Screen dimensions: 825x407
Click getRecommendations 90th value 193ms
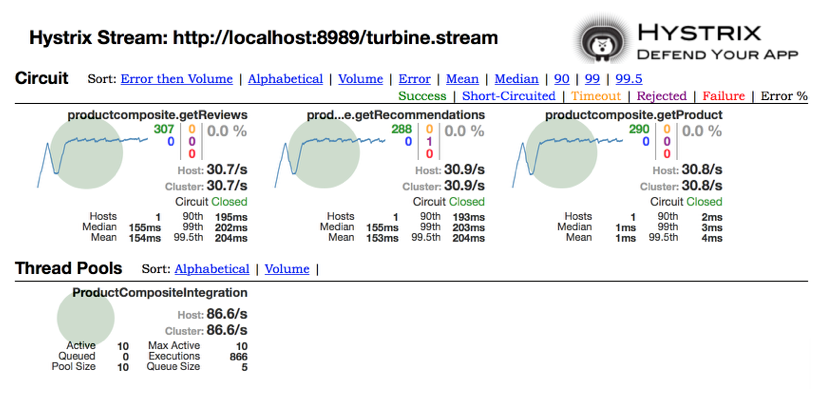point(468,218)
